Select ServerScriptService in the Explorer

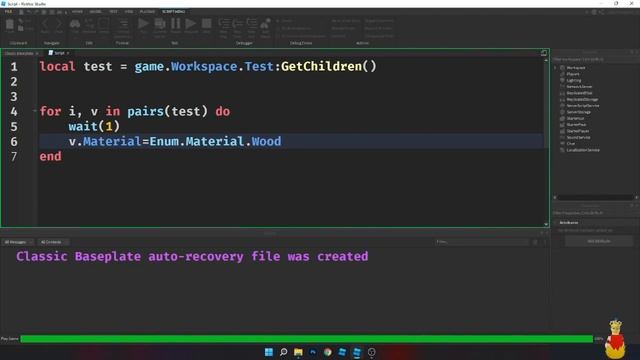(583, 106)
